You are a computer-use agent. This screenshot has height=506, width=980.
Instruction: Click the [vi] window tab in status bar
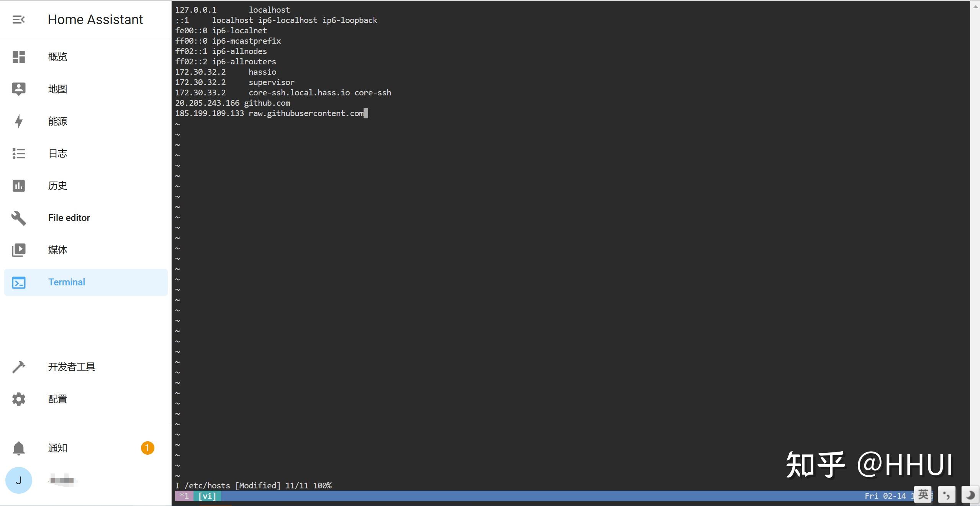click(x=207, y=496)
